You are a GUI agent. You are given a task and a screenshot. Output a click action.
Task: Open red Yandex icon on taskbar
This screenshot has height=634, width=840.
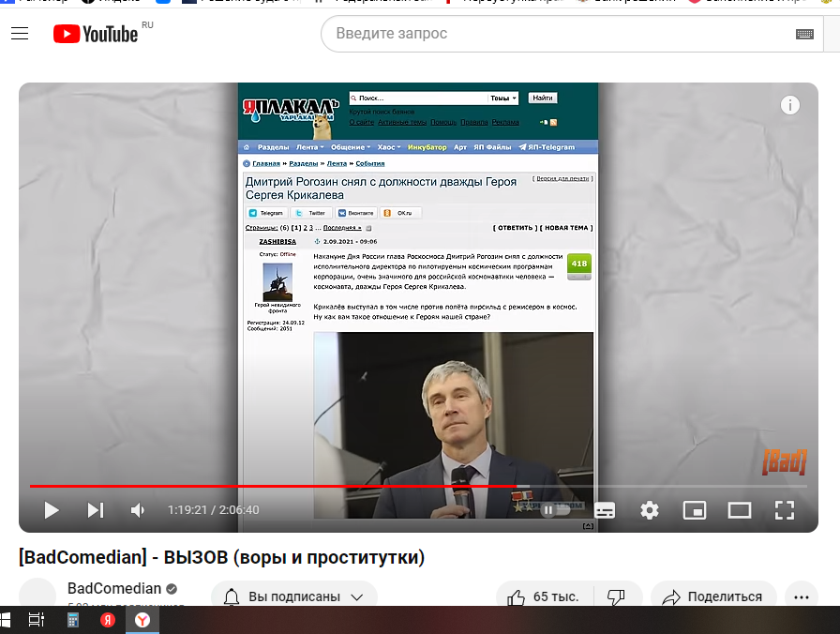coord(108,620)
